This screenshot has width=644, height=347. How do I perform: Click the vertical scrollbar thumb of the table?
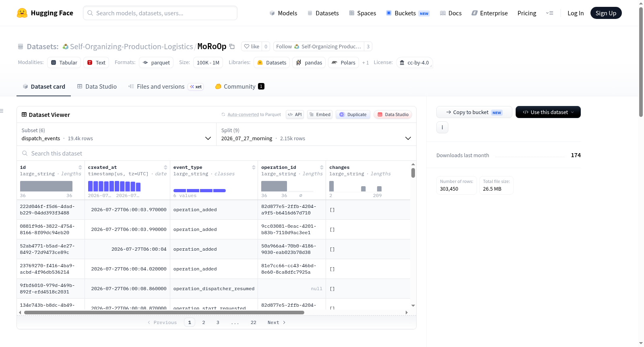coord(413,173)
